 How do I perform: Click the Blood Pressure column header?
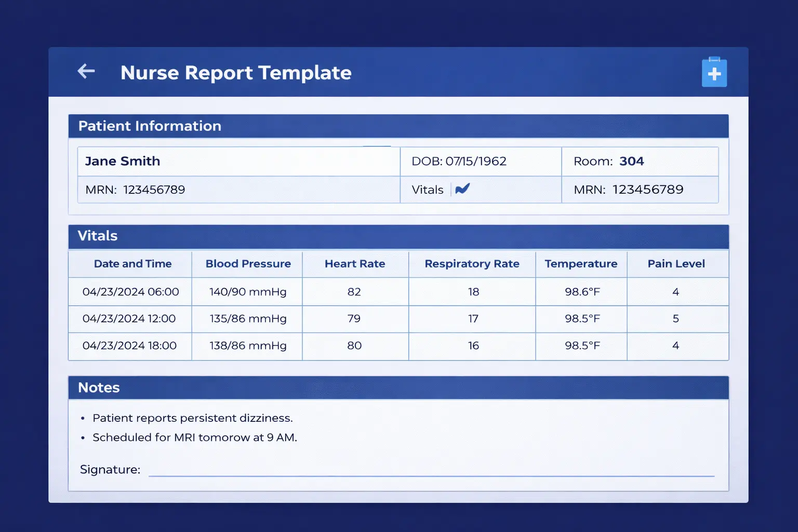[x=248, y=264]
